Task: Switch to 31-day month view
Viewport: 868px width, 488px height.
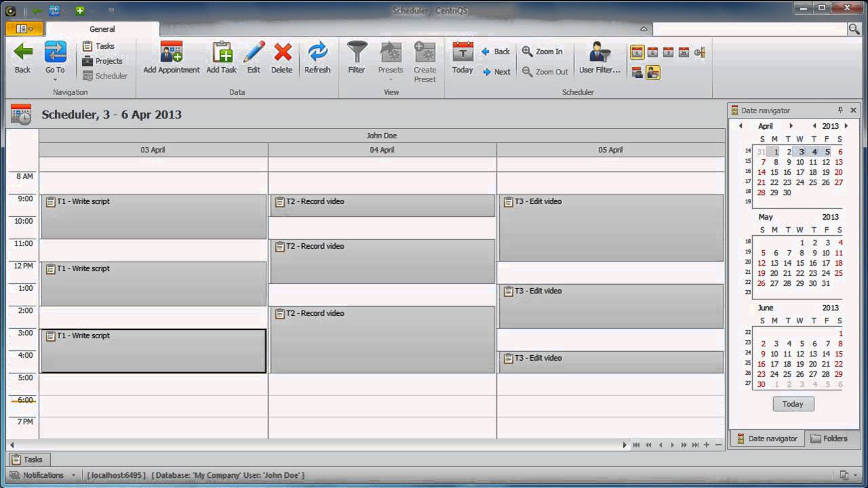Action: click(x=684, y=52)
